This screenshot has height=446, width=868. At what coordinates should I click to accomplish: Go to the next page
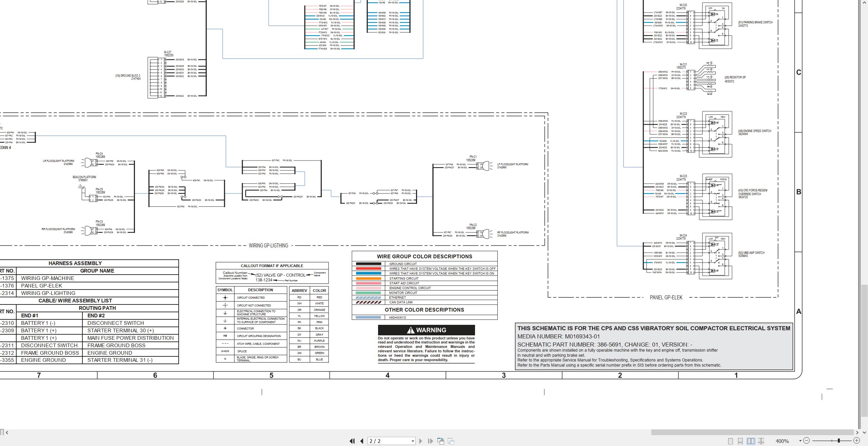coord(421,441)
